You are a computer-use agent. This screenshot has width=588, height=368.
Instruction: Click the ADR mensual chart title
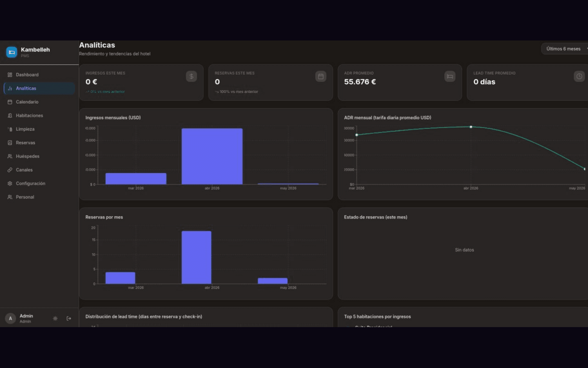pyautogui.click(x=388, y=118)
